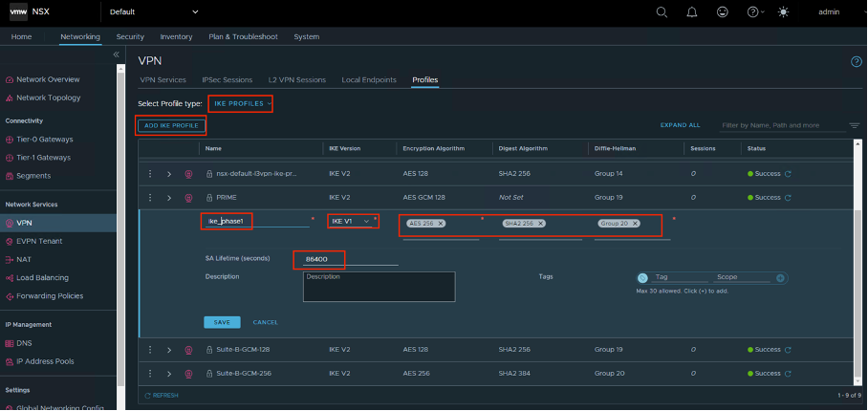Image resolution: width=868 pixels, height=411 pixels.
Task: Open the Security top menu tab
Action: pyautogui.click(x=130, y=36)
